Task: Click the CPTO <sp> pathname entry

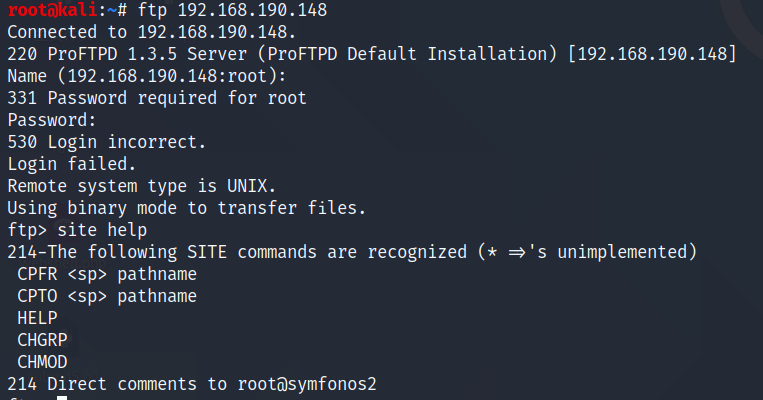Action: (107, 296)
